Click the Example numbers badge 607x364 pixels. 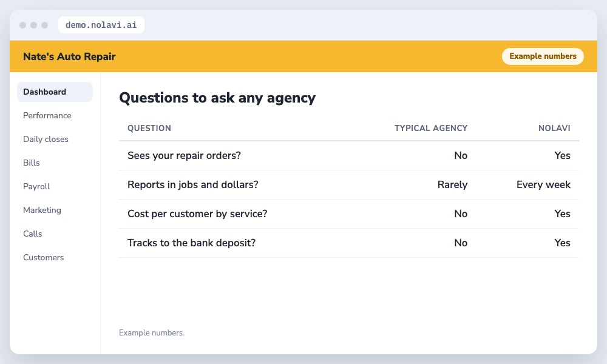[543, 56]
